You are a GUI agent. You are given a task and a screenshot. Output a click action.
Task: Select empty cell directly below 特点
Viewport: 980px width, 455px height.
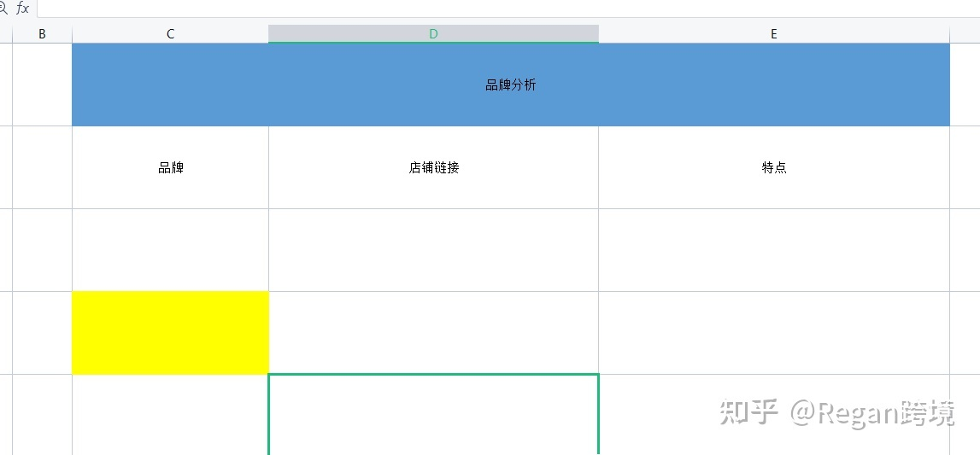pos(773,250)
